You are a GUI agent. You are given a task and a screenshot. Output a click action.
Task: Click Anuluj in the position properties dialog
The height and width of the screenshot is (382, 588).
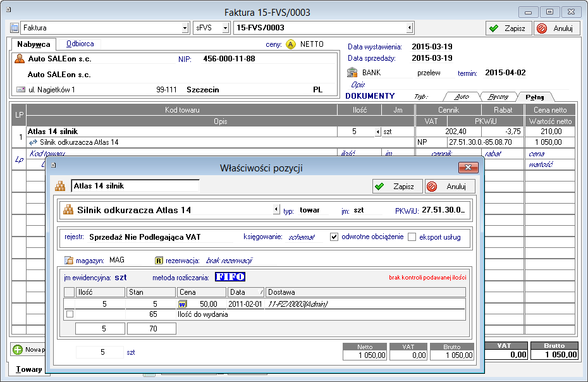450,187
